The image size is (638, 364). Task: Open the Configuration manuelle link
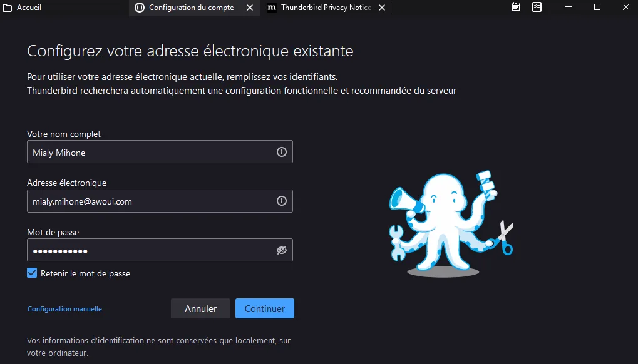click(x=64, y=309)
